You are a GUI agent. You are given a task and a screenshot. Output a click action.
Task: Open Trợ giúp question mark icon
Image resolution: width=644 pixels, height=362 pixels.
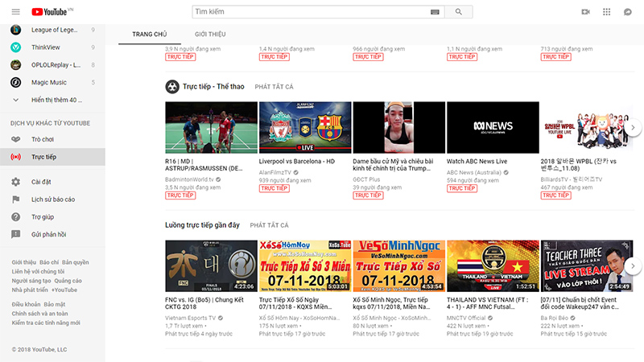tap(15, 216)
